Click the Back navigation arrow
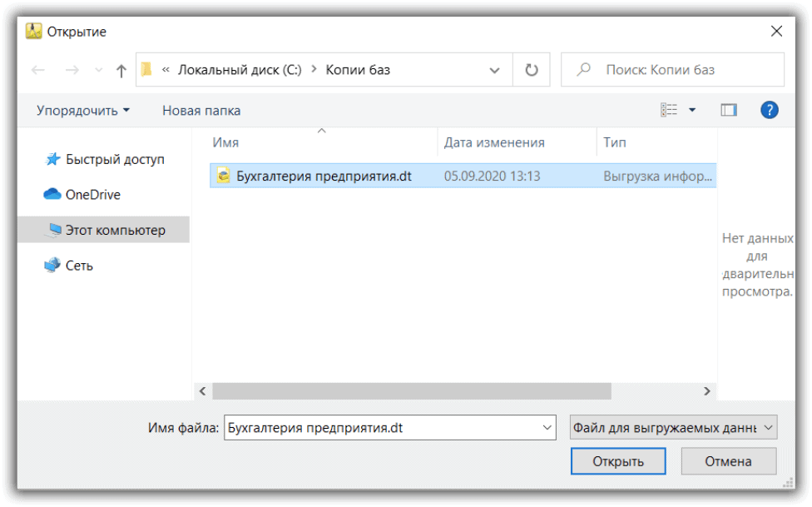This screenshot has width=812, height=507. 38,71
